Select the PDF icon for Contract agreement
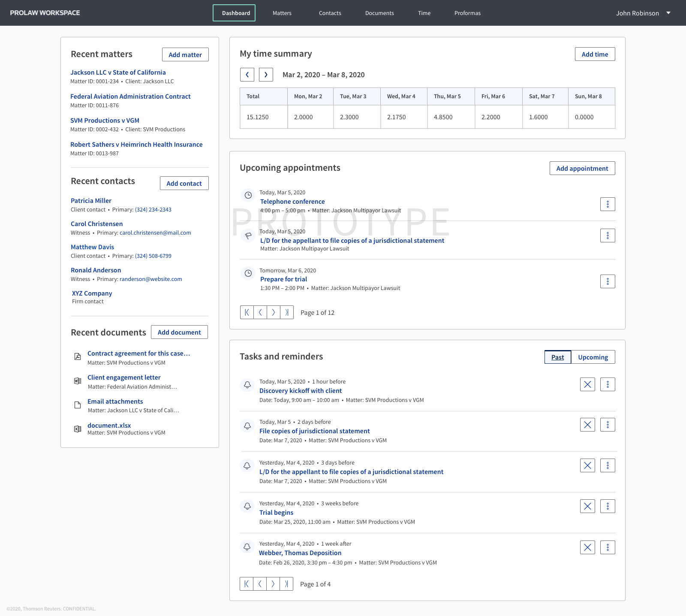Image resolution: width=686 pixels, height=616 pixels. point(78,356)
